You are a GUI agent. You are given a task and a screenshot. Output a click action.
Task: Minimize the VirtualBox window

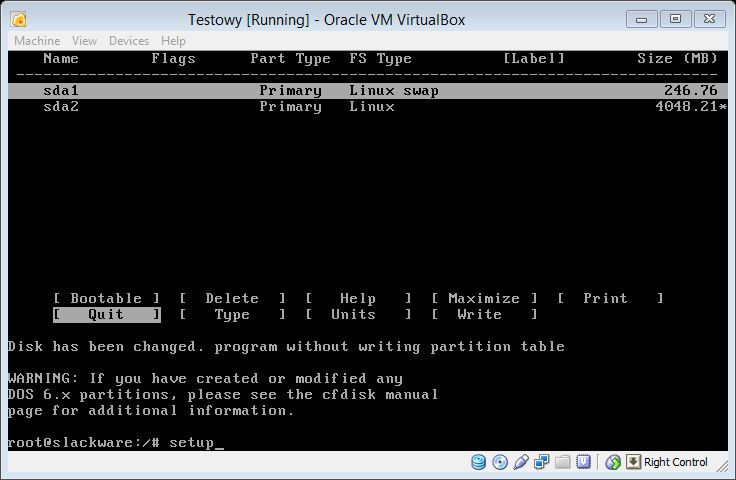click(641, 20)
